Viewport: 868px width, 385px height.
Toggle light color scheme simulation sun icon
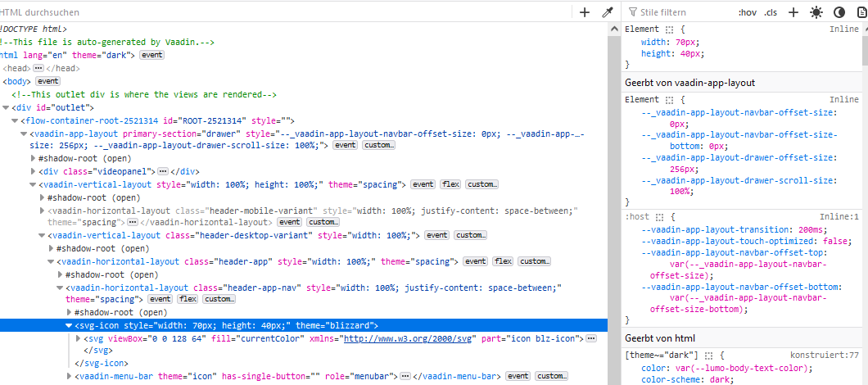(816, 12)
